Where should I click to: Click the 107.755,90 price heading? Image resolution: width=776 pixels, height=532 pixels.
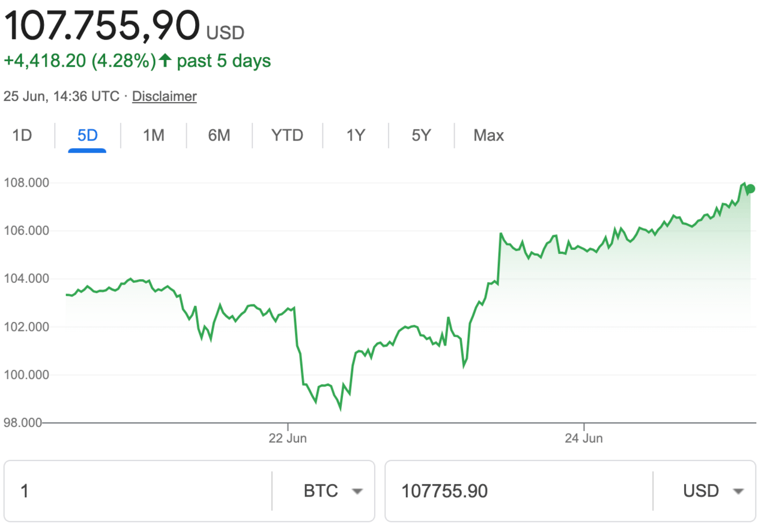[x=102, y=25]
